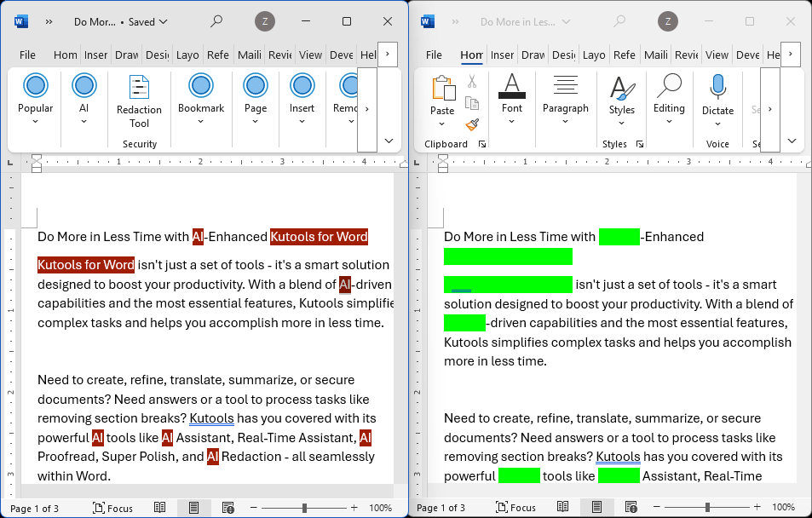Click the Paste icon in right window
This screenshot has width=812, height=518.
(443, 88)
